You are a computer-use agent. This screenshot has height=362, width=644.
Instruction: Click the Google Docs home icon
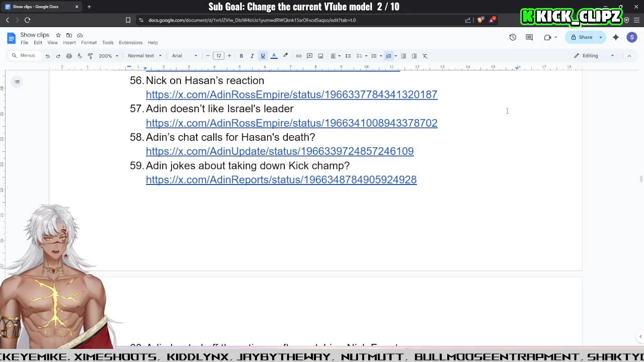pos(11,39)
